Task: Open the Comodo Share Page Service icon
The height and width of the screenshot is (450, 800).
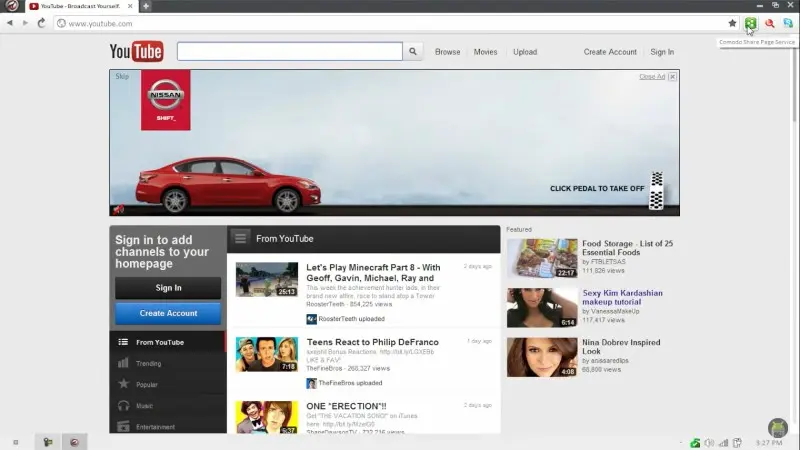Action: pyautogui.click(x=750, y=23)
